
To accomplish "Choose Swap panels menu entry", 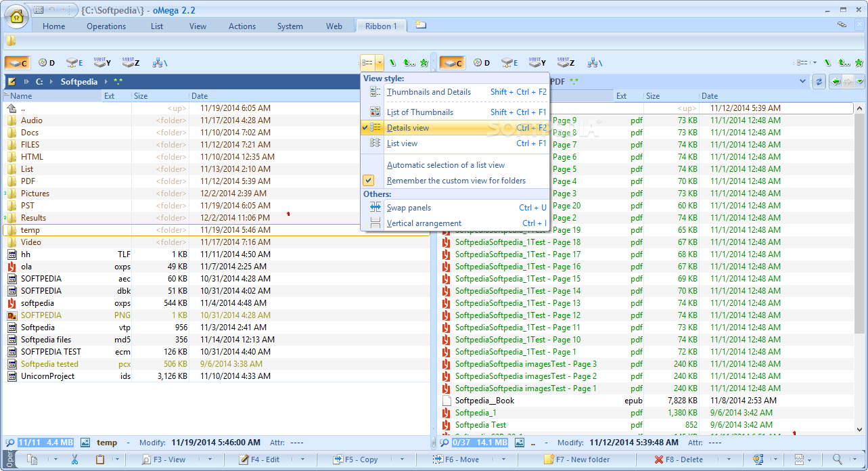I will 455,208.
